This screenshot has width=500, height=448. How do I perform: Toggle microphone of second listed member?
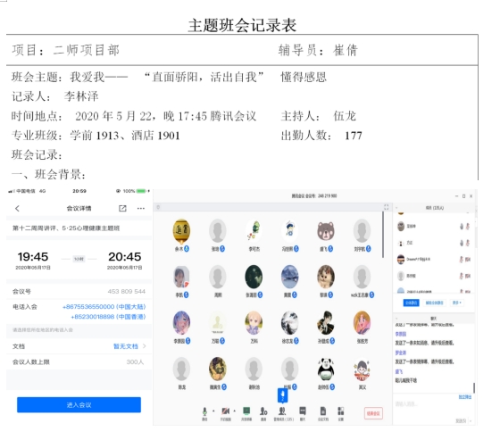click(x=462, y=243)
